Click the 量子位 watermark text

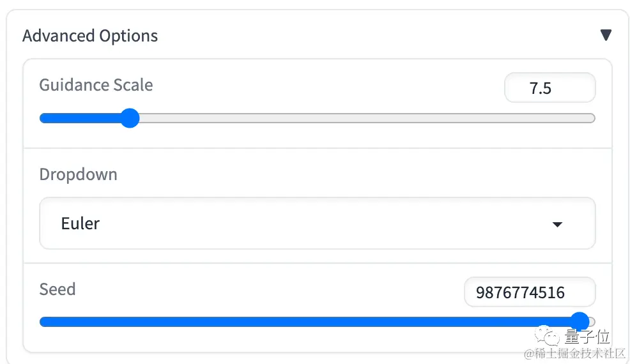(587, 337)
